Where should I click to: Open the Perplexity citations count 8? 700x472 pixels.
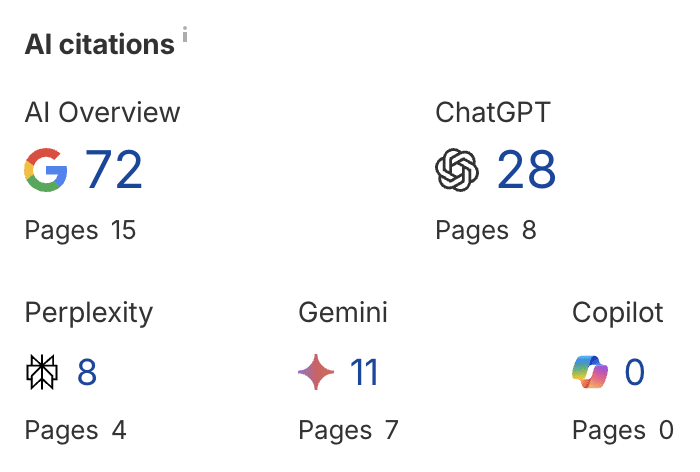87,372
